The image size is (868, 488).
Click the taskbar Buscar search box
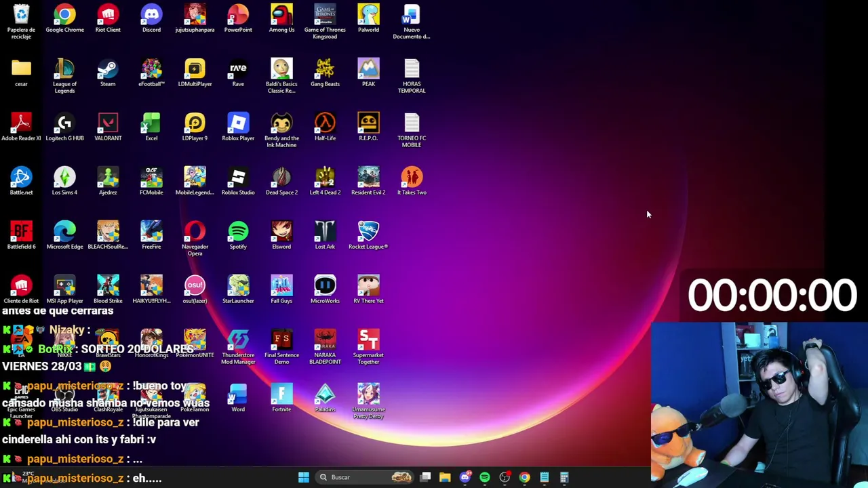tap(366, 477)
